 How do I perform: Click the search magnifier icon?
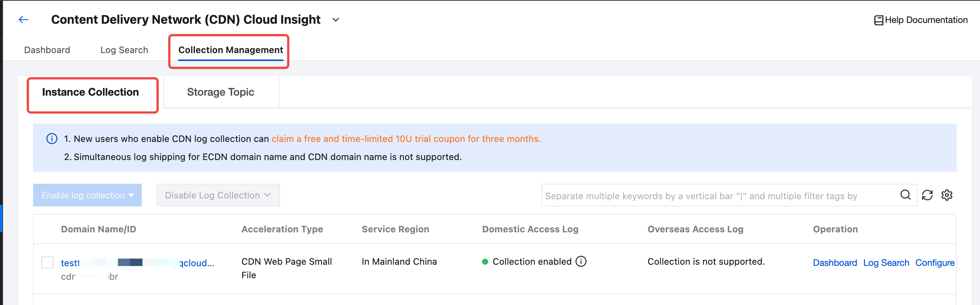(906, 195)
